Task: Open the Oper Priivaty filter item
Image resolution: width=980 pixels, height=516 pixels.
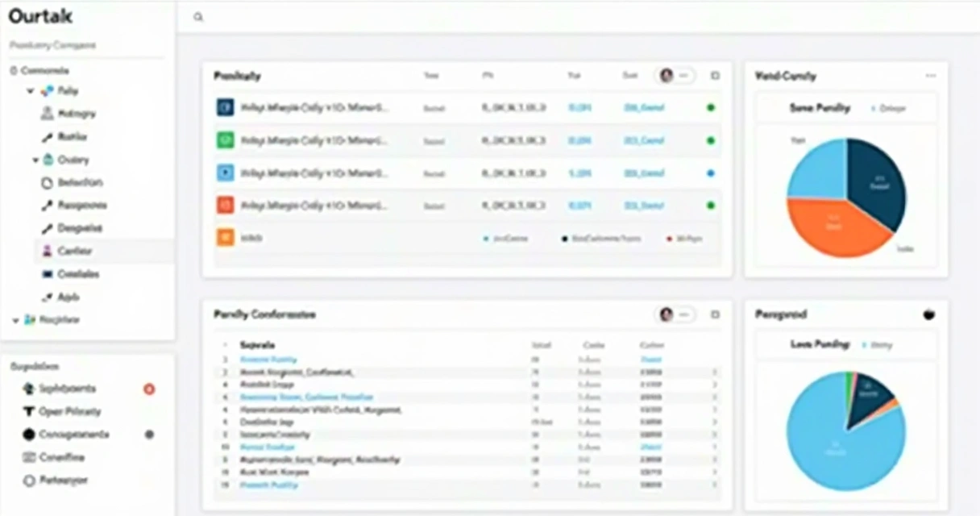Action: click(x=62, y=411)
